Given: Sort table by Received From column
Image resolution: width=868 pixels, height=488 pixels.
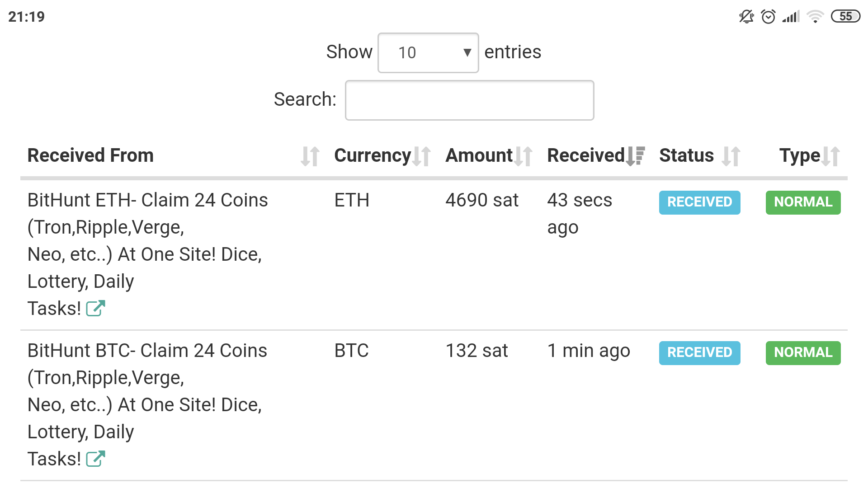Looking at the screenshot, I should point(90,155).
